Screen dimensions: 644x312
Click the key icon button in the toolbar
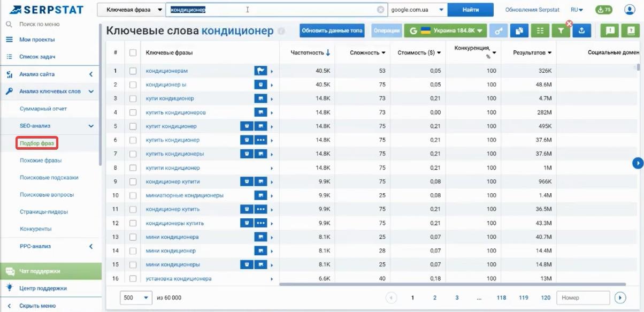click(499, 31)
